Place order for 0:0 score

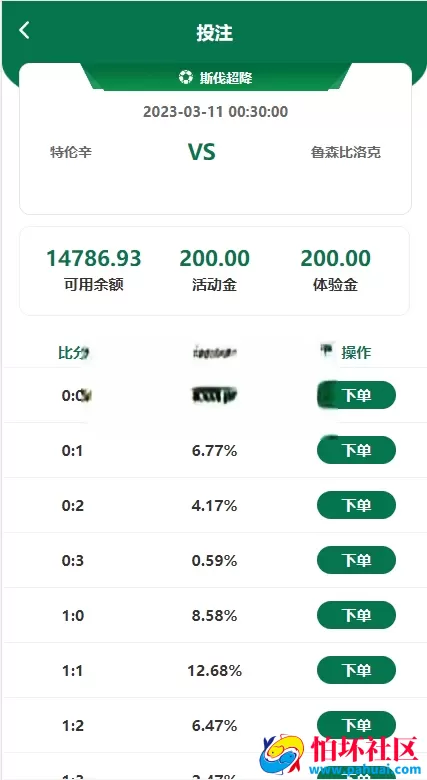point(356,395)
